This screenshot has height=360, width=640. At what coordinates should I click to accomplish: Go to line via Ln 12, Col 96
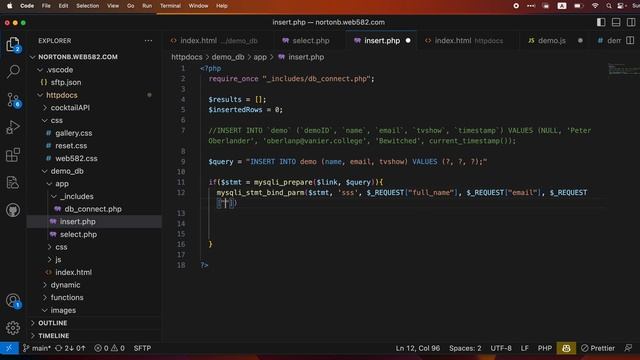[418, 348]
